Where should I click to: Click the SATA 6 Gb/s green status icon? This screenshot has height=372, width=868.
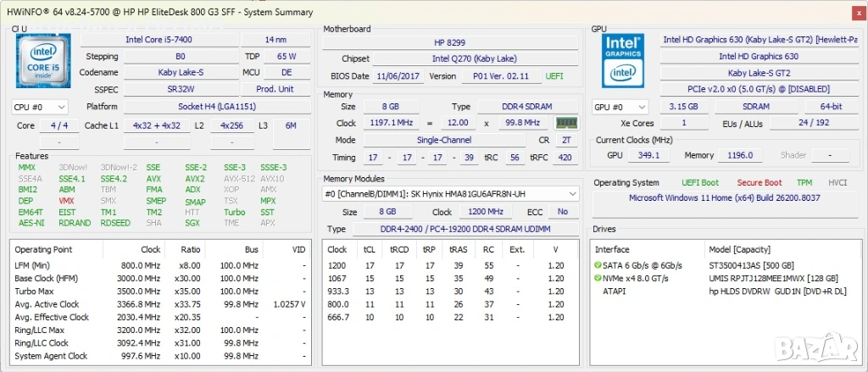(598, 265)
